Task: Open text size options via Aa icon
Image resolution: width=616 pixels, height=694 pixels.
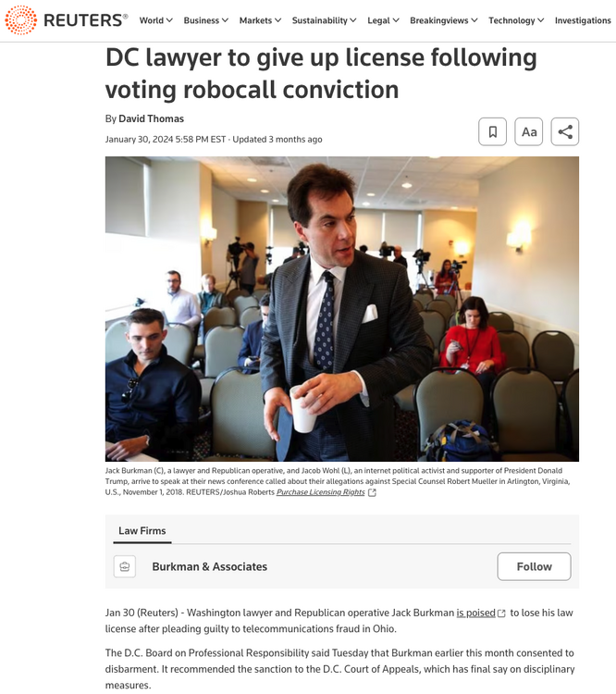Action: point(529,131)
